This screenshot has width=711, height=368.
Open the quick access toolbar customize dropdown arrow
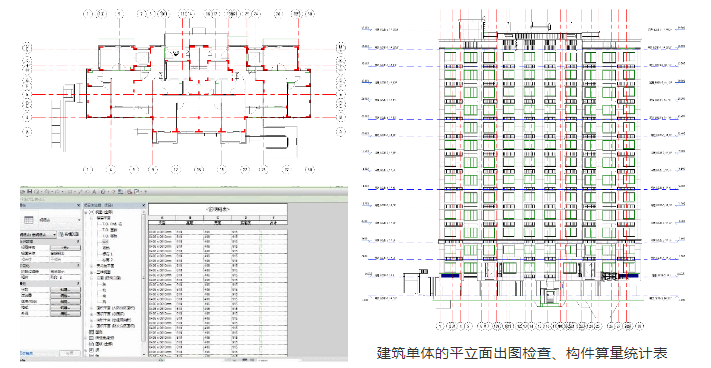pyautogui.click(x=146, y=191)
